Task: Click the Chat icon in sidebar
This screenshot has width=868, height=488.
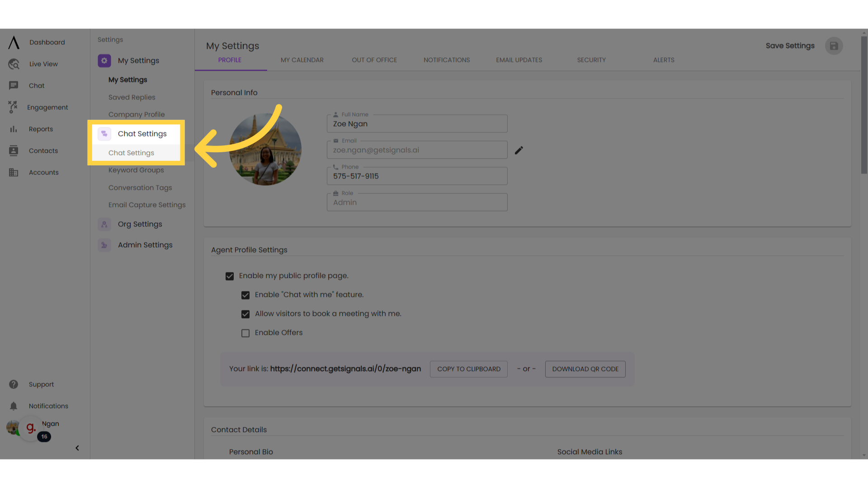Action: point(13,85)
